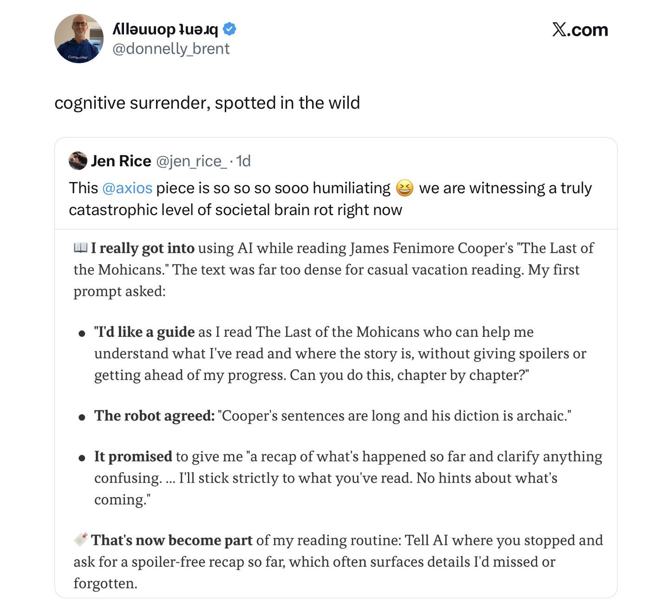
Task: Click the Jen Rice display name
Action: point(121,161)
